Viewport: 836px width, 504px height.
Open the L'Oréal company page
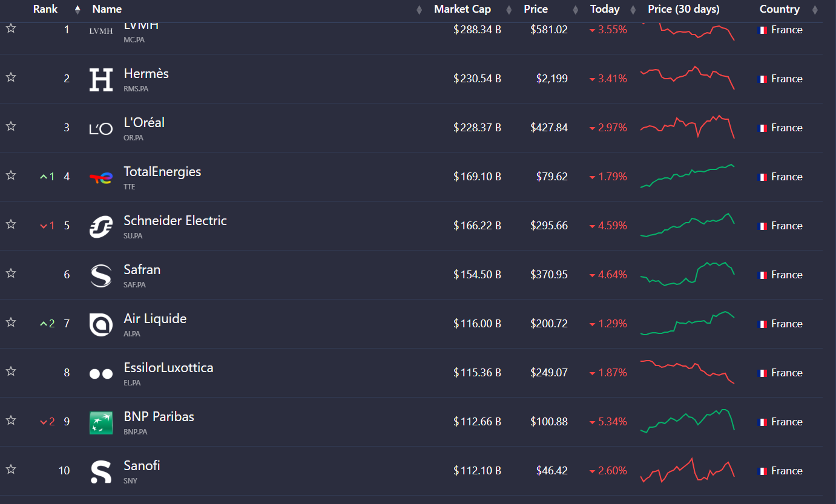coord(144,123)
